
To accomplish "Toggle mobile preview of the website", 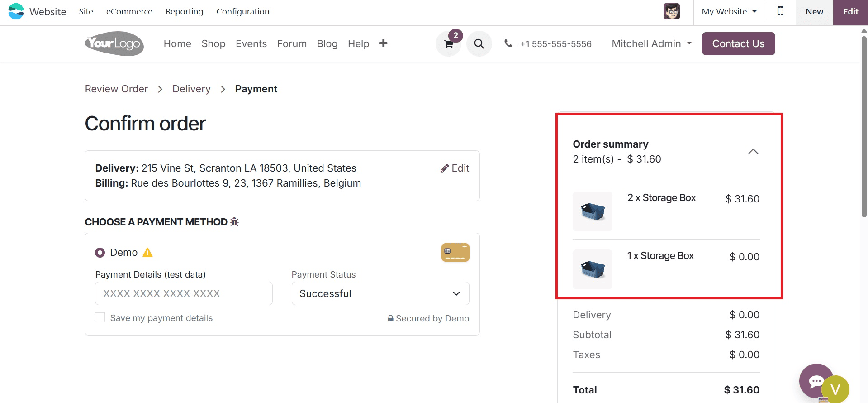I will pos(779,11).
